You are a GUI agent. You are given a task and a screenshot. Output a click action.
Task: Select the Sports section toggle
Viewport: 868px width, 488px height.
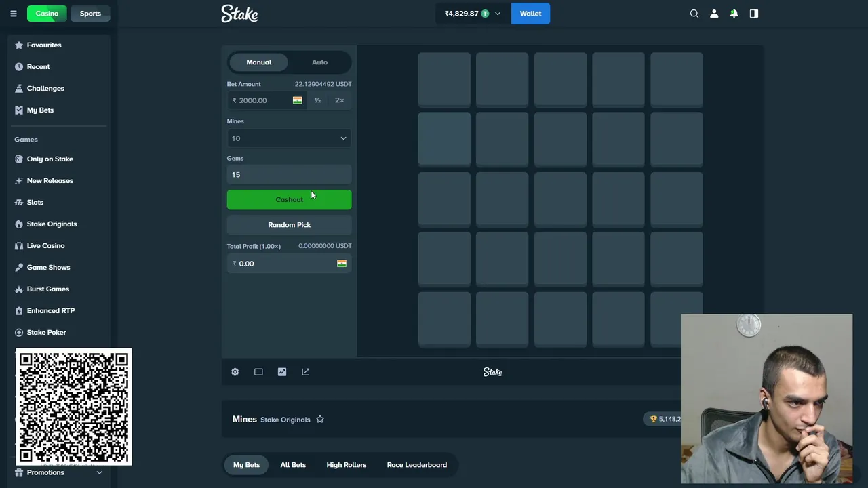[x=90, y=14]
